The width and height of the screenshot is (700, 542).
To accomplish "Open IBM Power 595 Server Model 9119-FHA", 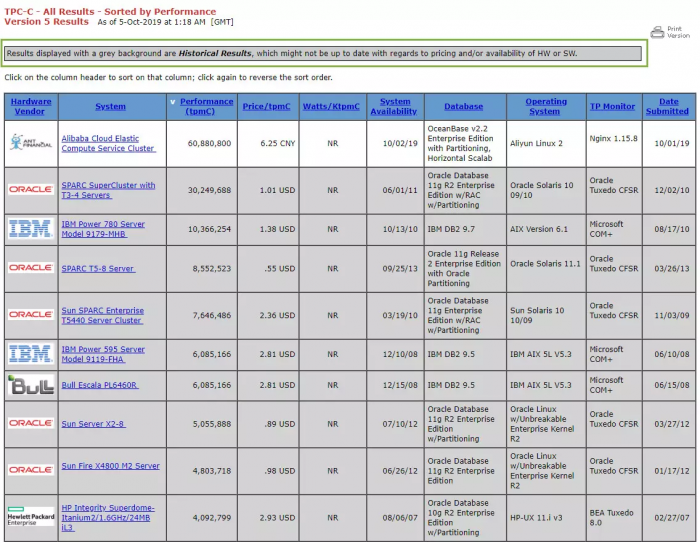I will (x=103, y=354).
